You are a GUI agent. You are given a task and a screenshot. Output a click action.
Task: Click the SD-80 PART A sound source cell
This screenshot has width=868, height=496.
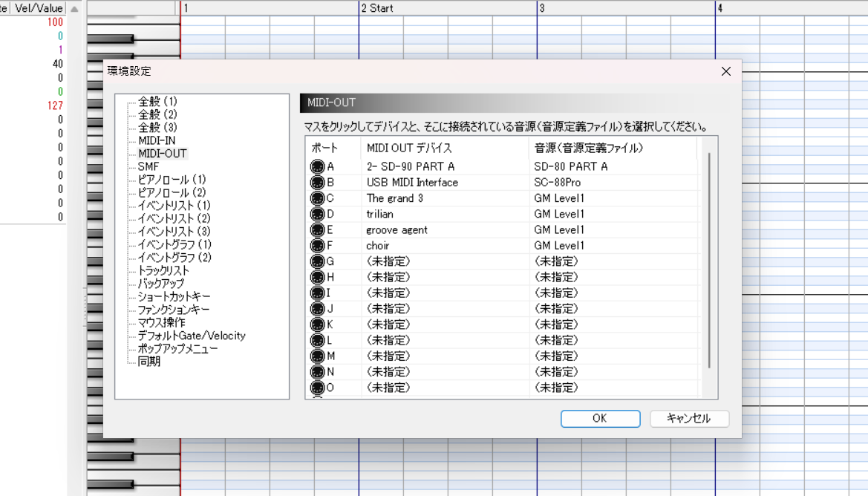point(614,166)
